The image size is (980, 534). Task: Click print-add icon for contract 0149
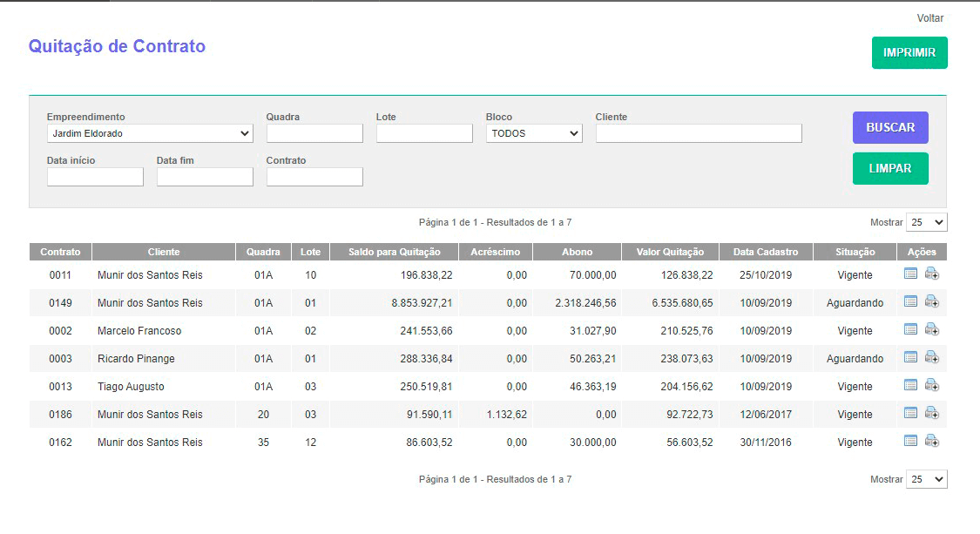(x=931, y=301)
